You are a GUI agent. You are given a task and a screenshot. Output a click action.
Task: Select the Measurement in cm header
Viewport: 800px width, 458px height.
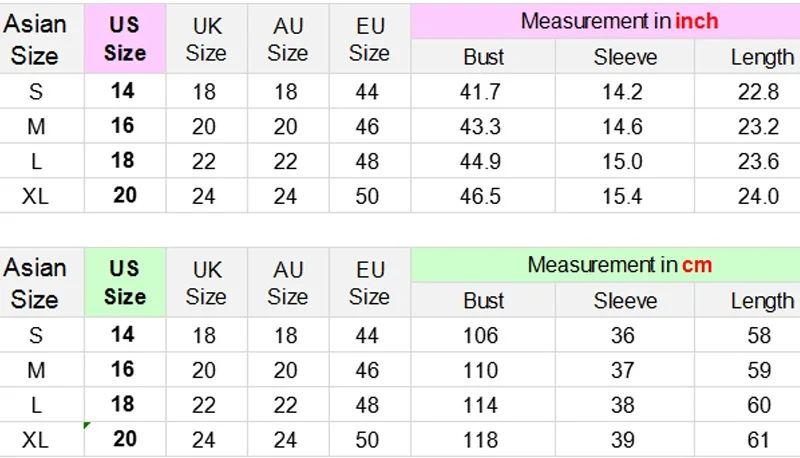click(x=619, y=265)
